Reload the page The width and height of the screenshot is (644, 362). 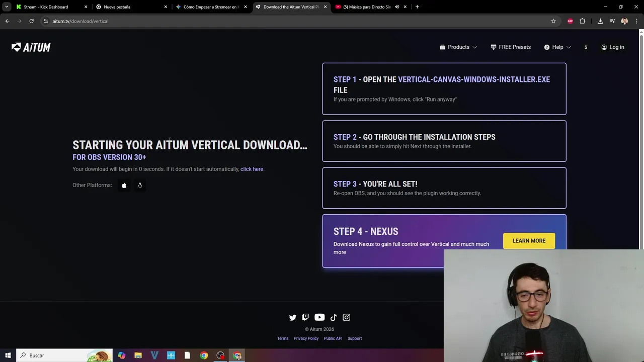[x=31, y=21]
